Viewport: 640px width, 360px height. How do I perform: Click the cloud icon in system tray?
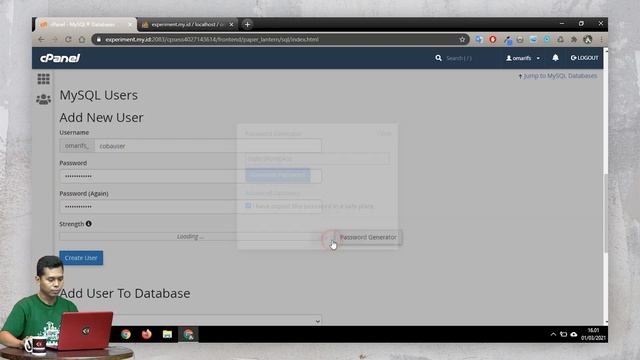tap(573, 334)
